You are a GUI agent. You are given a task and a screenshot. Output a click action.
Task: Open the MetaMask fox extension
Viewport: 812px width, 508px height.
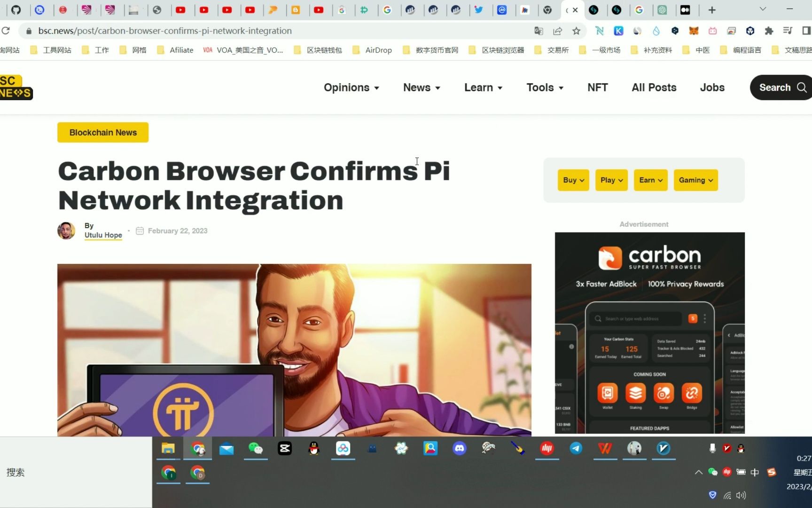click(694, 31)
